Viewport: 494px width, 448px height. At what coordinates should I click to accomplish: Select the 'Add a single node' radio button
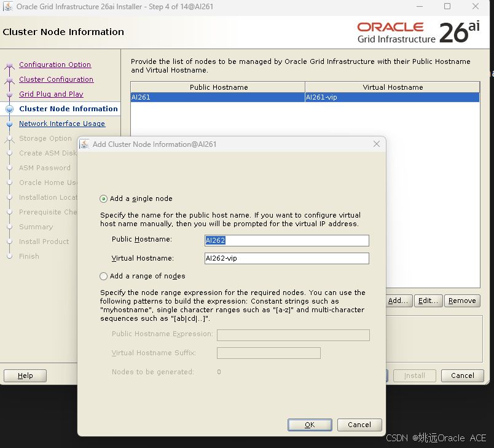(103, 198)
